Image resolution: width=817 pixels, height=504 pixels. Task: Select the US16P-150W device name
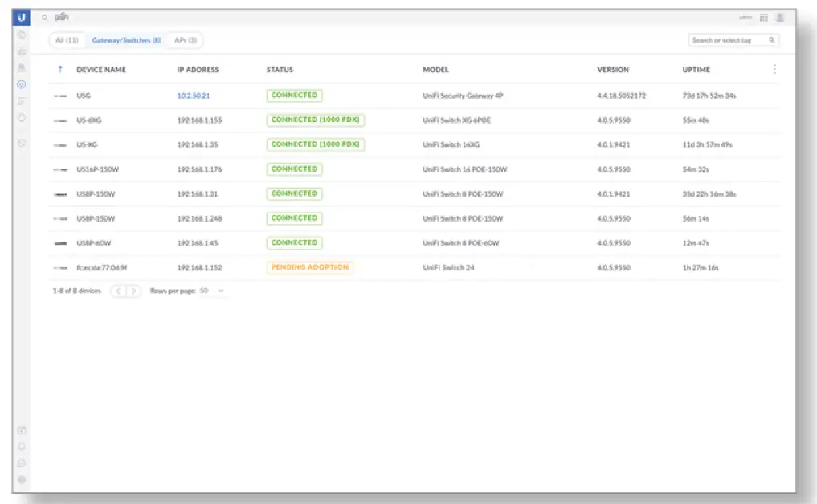click(x=97, y=169)
